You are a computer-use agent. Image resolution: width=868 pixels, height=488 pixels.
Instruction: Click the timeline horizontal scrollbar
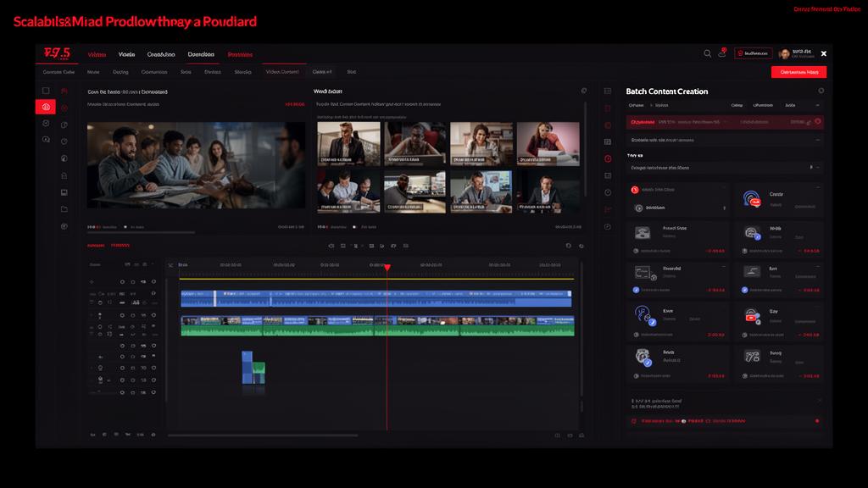pyautogui.click(x=263, y=435)
